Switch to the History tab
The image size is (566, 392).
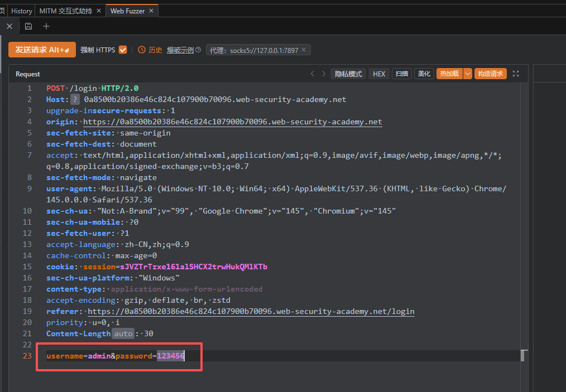pos(22,11)
